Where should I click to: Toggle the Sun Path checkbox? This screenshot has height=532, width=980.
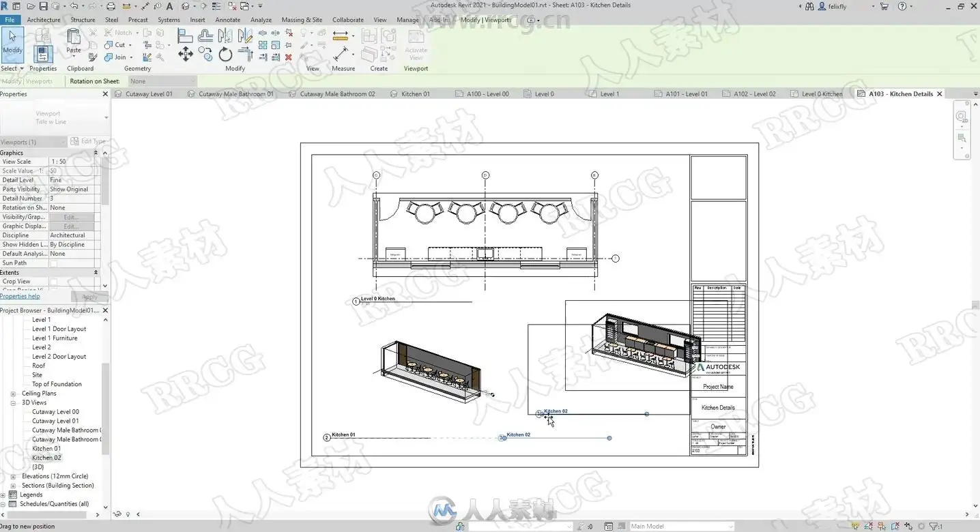[53, 263]
